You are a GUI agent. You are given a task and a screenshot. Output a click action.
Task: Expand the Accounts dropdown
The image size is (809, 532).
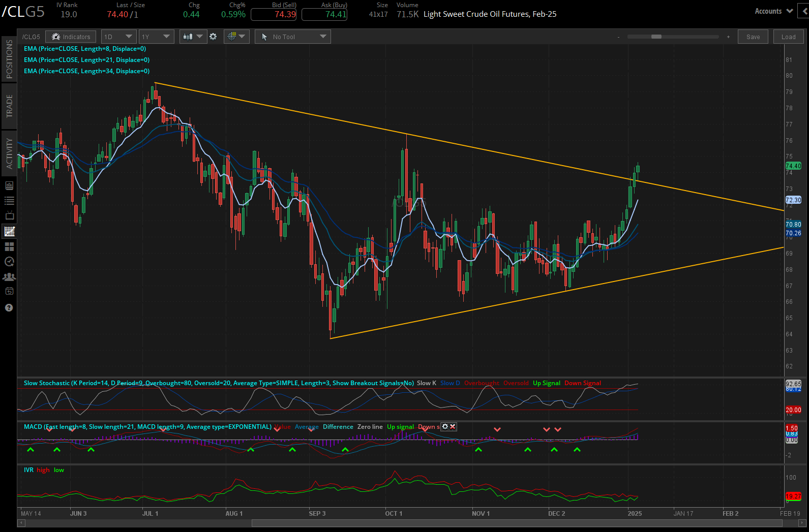tap(773, 11)
